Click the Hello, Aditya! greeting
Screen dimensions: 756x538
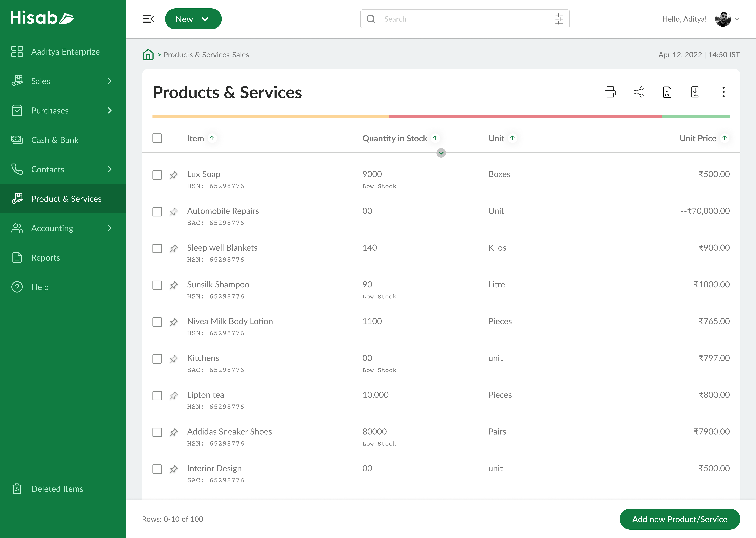click(684, 19)
